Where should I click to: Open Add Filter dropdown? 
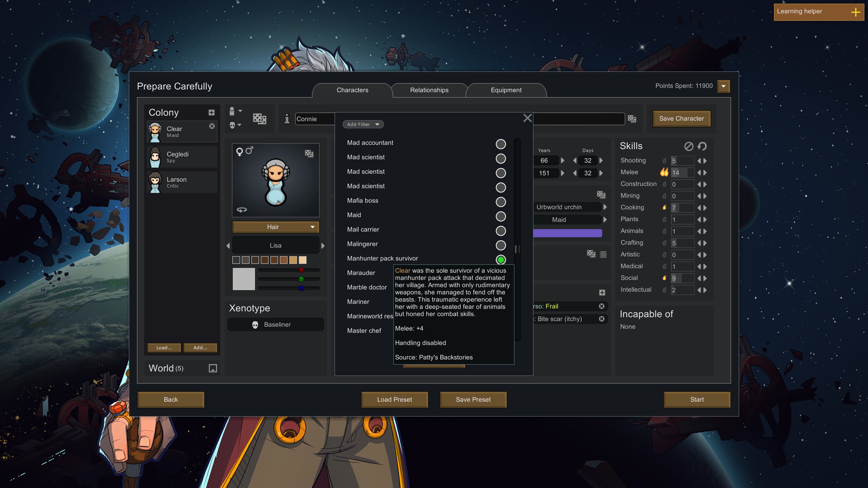pyautogui.click(x=363, y=124)
